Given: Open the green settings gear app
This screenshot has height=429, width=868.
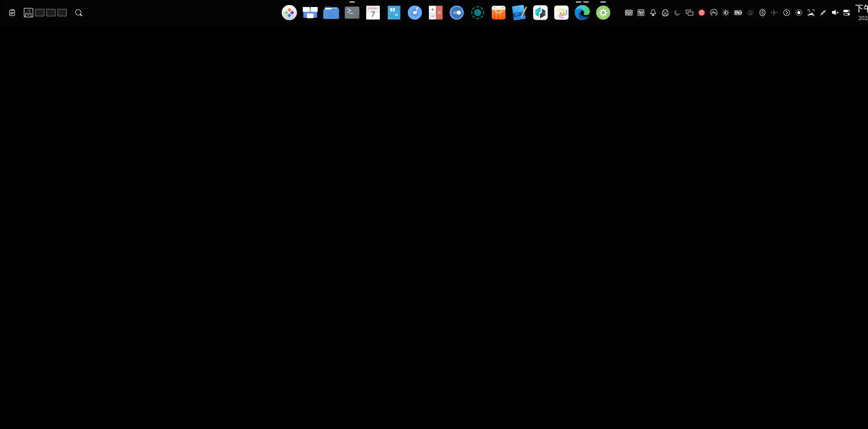Looking at the screenshot, I should pyautogui.click(x=603, y=13).
